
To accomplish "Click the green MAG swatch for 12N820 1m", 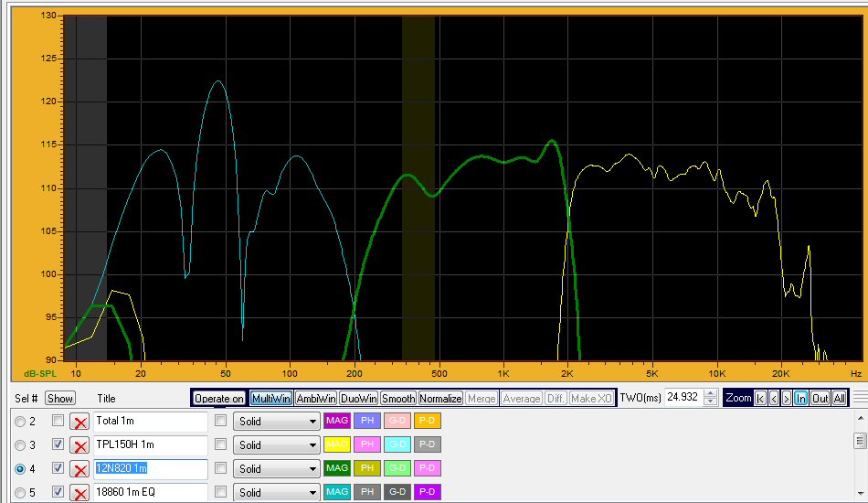I will click(337, 468).
